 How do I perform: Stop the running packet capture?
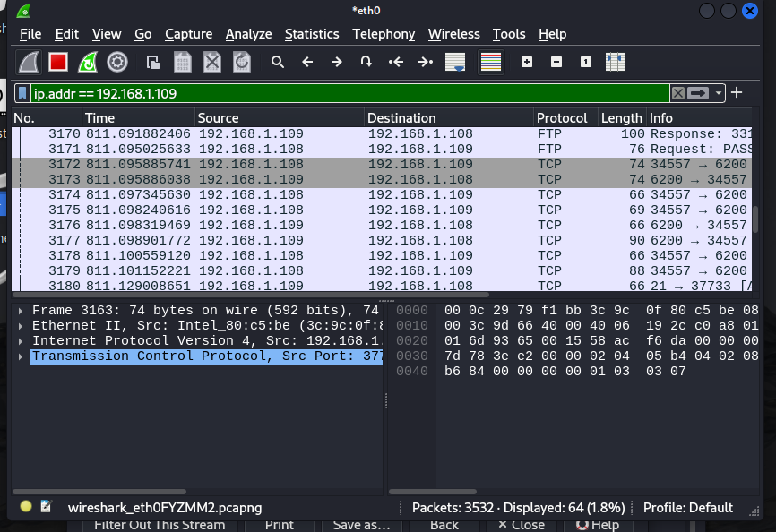pyautogui.click(x=58, y=62)
